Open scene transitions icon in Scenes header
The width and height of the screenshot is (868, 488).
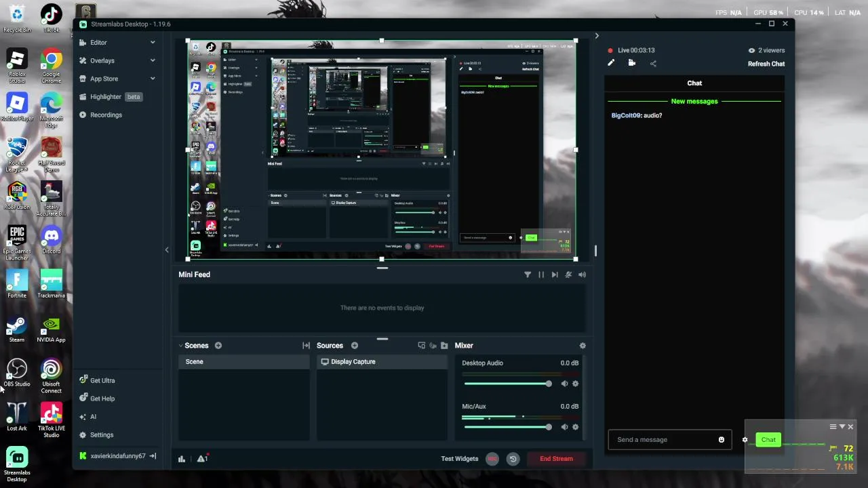306,346
